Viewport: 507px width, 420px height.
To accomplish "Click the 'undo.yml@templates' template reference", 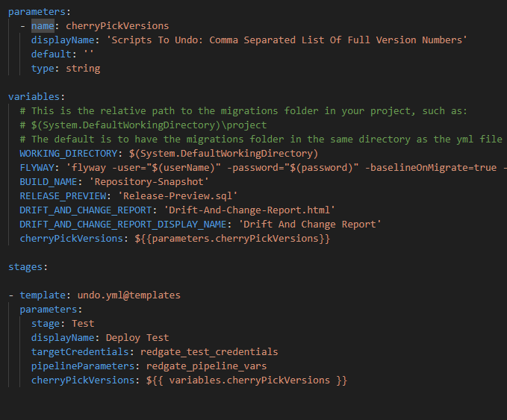I will [129, 295].
